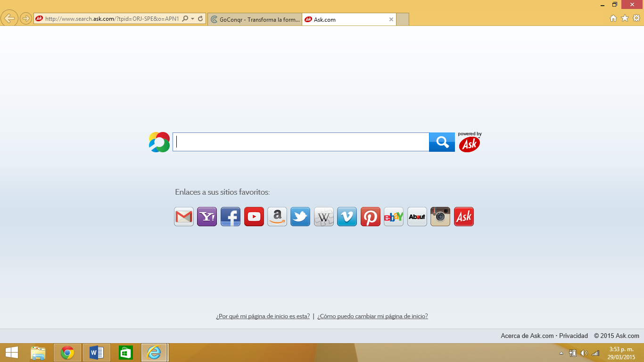
Task: Click inside the Ask search text box
Action: [301, 142]
